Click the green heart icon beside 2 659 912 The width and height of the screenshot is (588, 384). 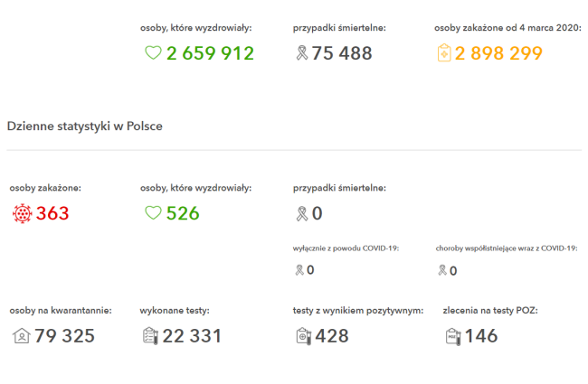(x=153, y=53)
